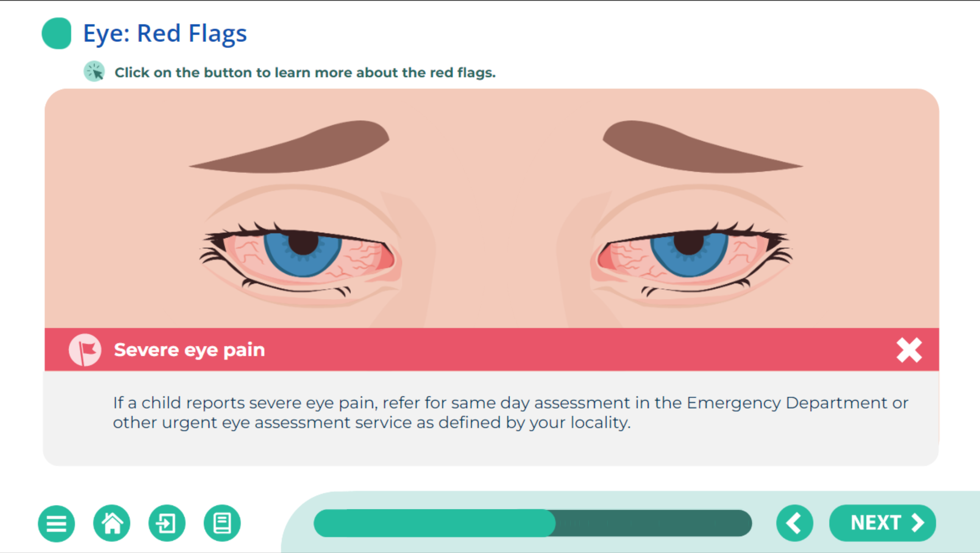This screenshot has width=980, height=553.
Task: Go to the home page icon
Action: pyautogui.click(x=111, y=523)
